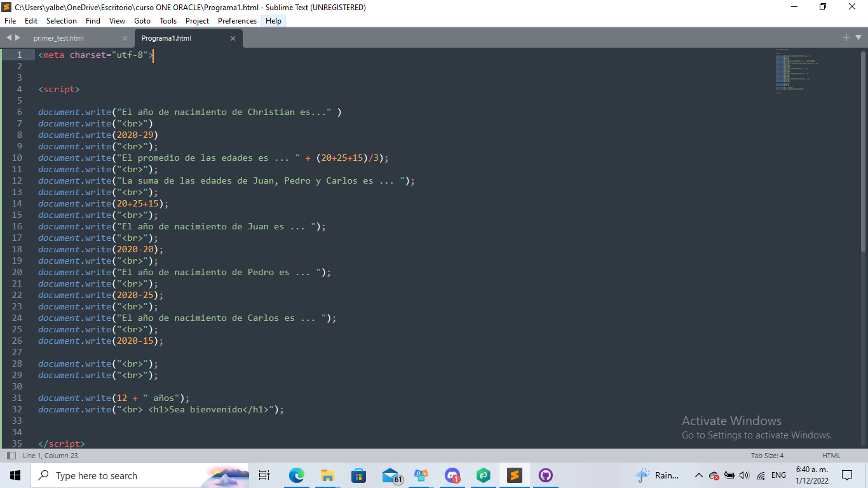Open the Discord taskbar icon
This screenshot has height=488, width=868.
452,475
